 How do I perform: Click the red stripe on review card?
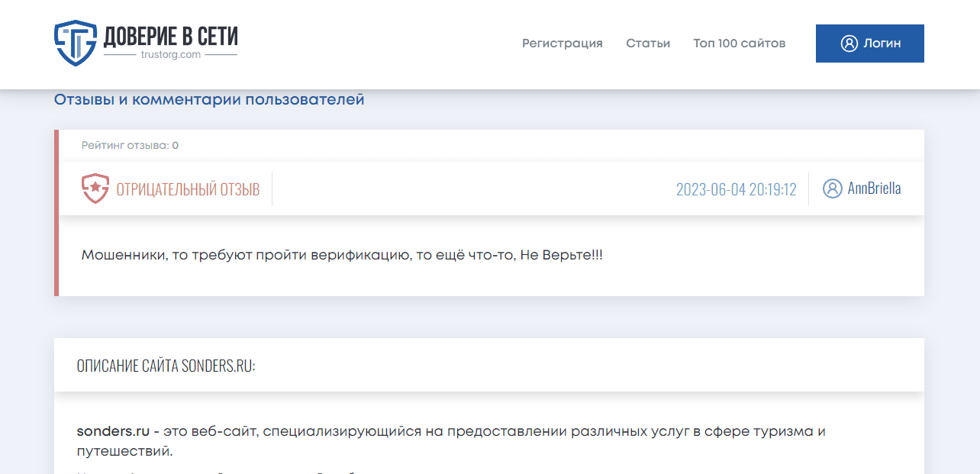pyautogui.click(x=56, y=213)
